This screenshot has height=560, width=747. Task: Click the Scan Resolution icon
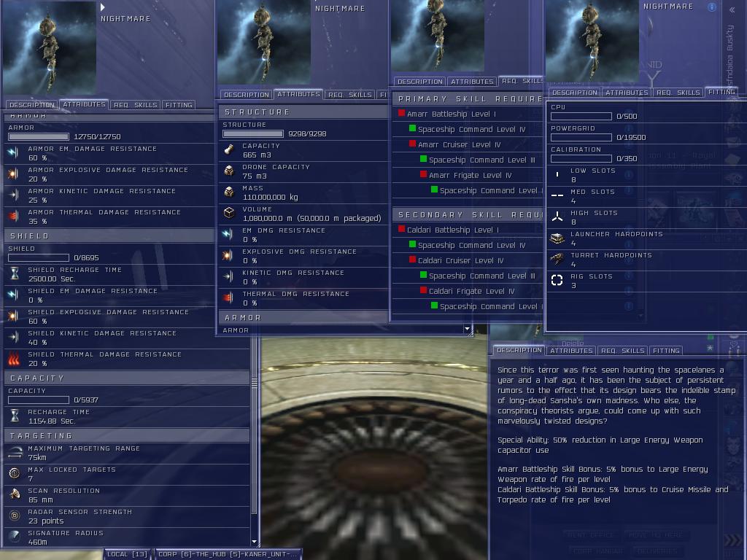tap(15, 494)
